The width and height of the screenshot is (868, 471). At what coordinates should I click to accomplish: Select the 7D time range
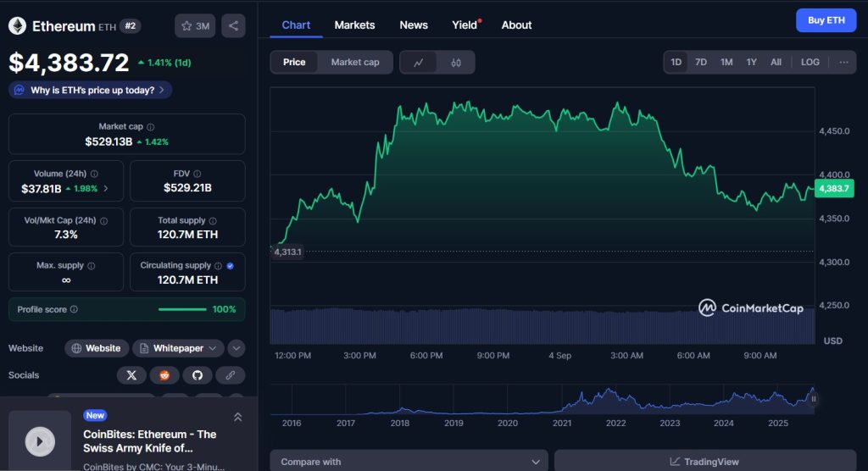(701, 62)
